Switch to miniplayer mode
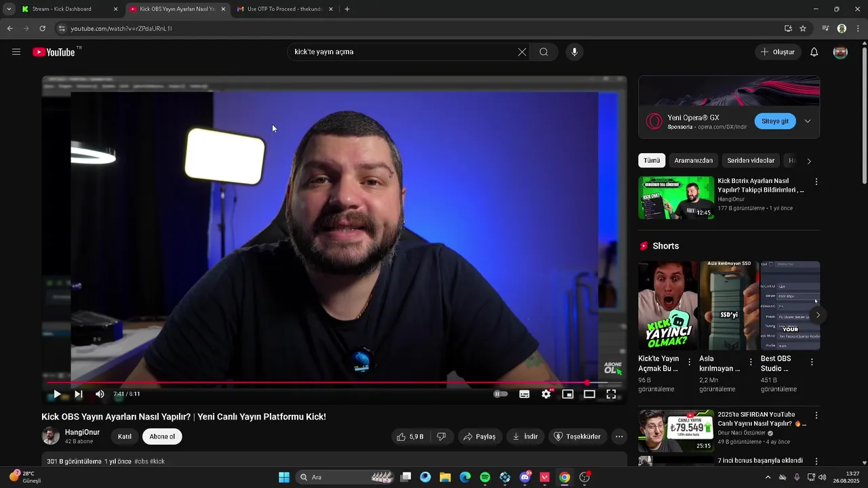Image resolution: width=868 pixels, height=488 pixels. [x=568, y=394]
